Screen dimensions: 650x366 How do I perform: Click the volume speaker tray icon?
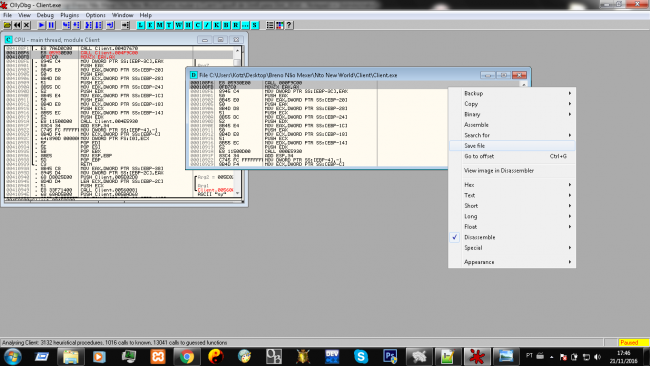coord(597,356)
